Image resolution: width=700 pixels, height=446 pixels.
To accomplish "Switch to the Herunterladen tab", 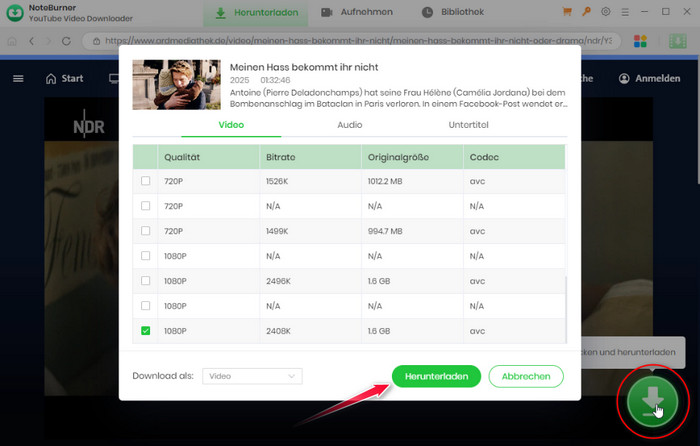I will coord(256,13).
